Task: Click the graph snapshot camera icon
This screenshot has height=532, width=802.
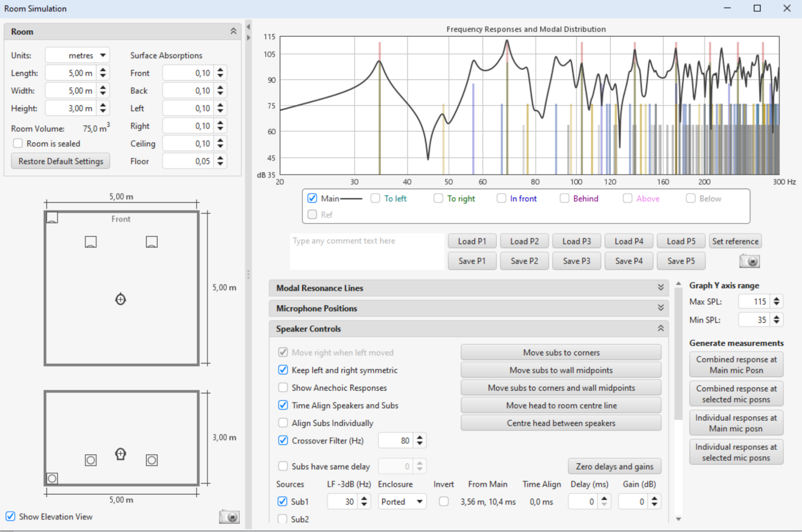Action: pos(750,261)
